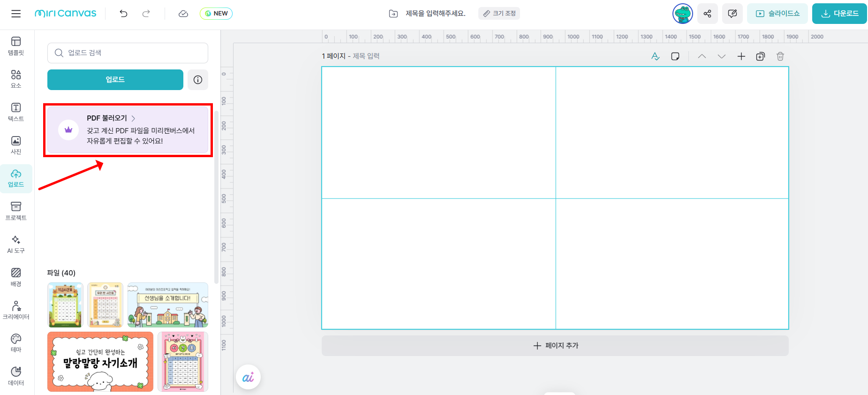This screenshot has width=868, height=395.
Task: Click the 업로드 검색 search field
Action: (128, 53)
